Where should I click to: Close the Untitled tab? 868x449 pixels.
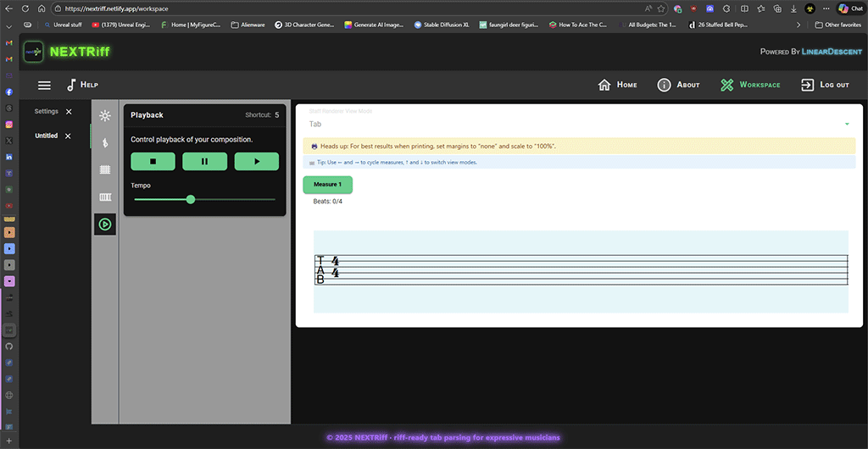coord(68,136)
